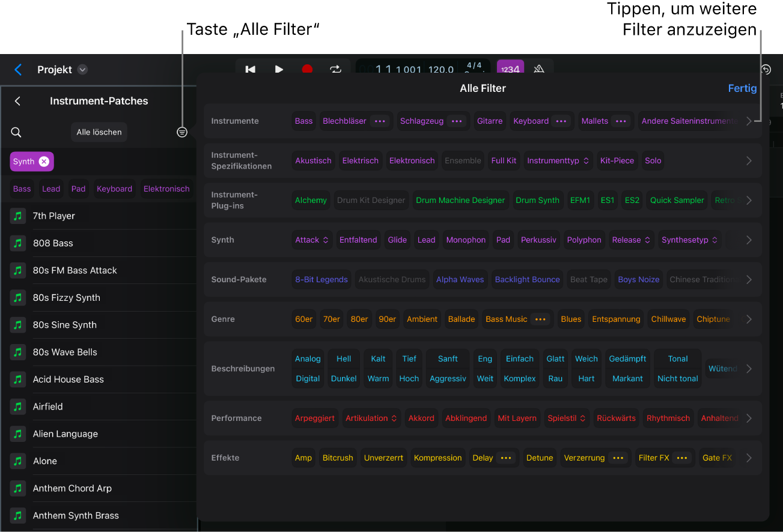This screenshot has height=532, width=783.
Task: Go back from the Instrument-Patches panel
Action: (x=17, y=101)
